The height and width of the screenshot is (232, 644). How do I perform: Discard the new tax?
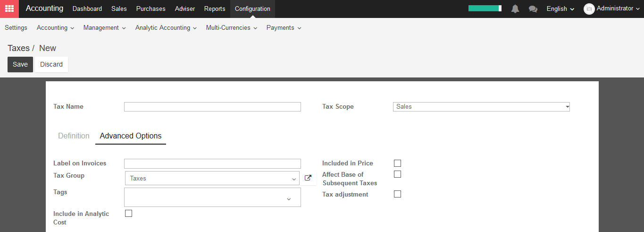click(51, 64)
